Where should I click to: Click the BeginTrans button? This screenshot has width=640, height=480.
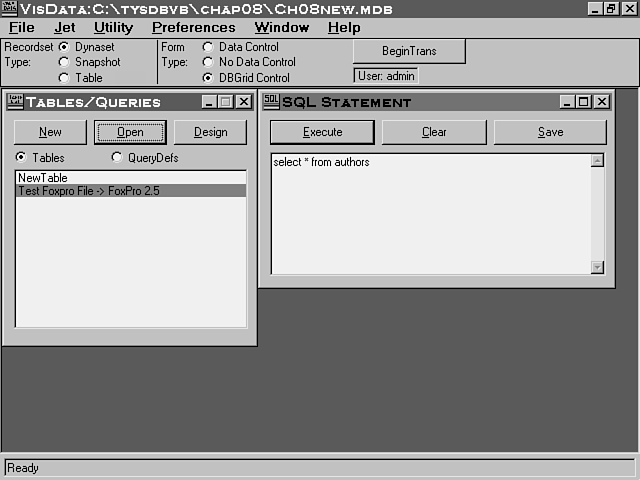(409, 51)
